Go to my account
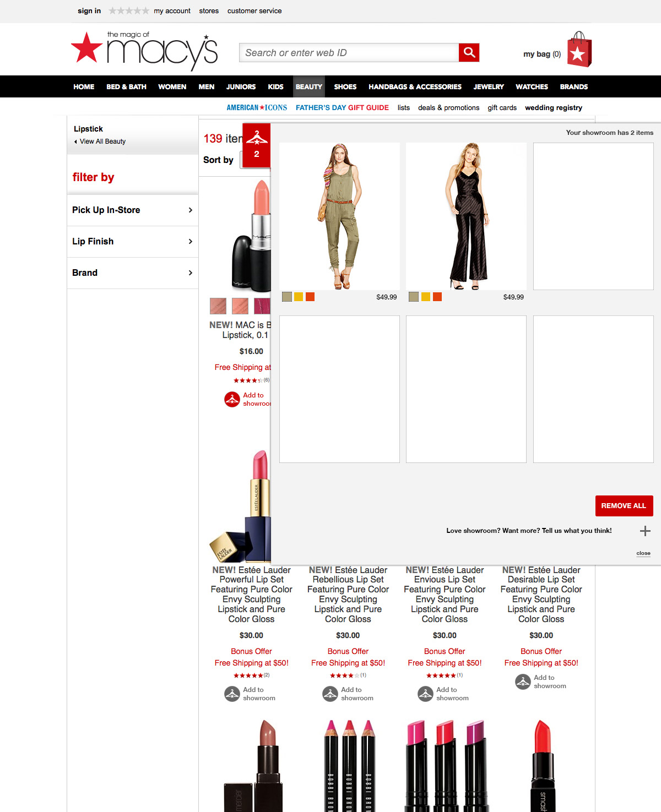 172,10
